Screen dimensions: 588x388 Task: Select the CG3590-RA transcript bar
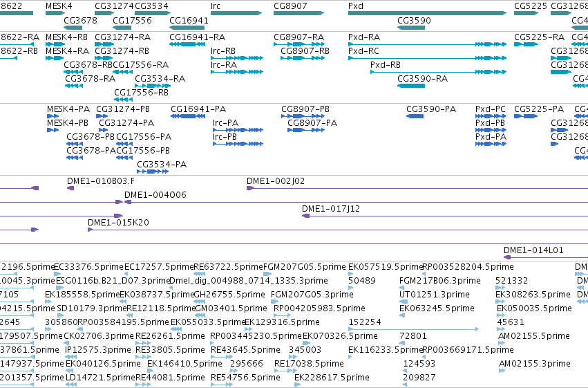coord(411,86)
